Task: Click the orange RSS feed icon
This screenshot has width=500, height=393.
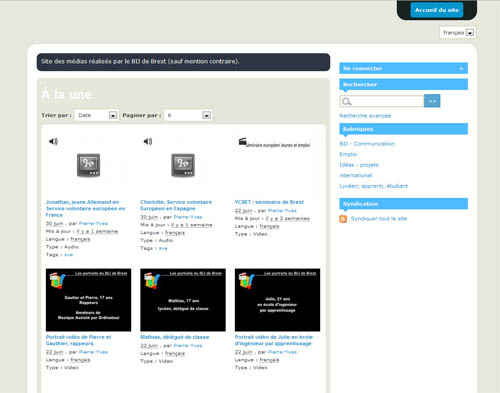Action: tap(343, 219)
